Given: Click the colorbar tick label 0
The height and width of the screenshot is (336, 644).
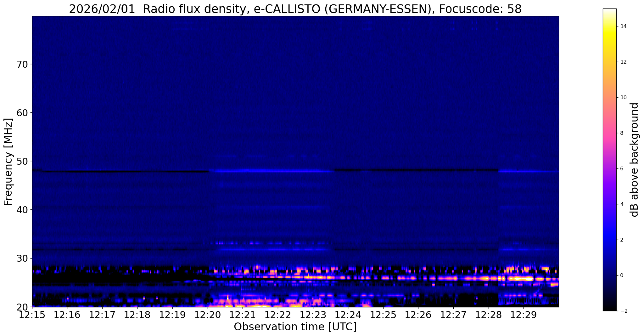Looking at the screenshot, I should [621, 276].
